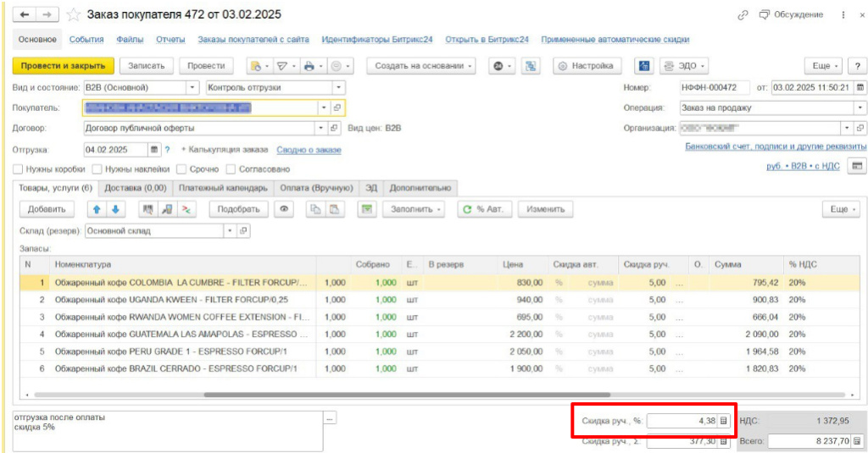The width and height of the screenshot is (868, 453).
Task: Open the Создать на основании dropdown
Action: click(x=421, y=66)
